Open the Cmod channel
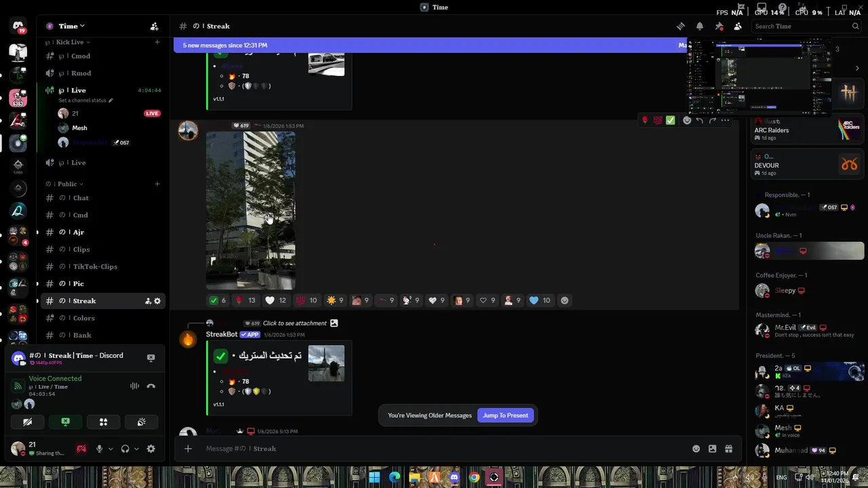 coord(102,56)
